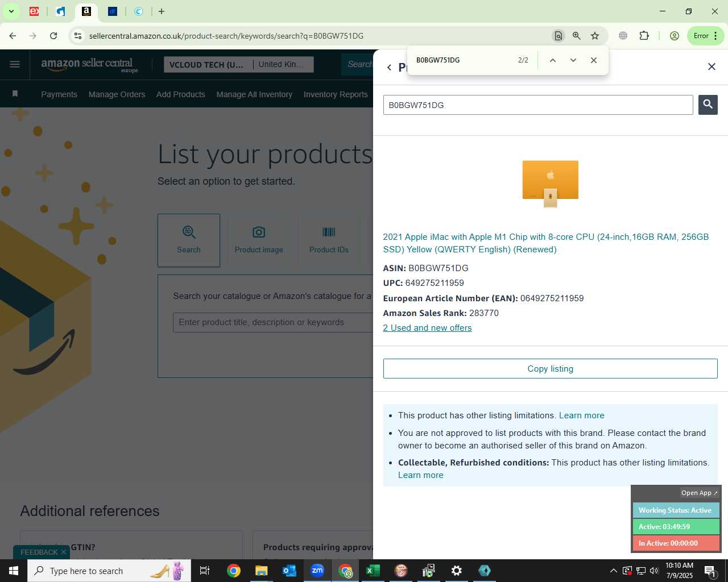Open Payments menu
728x582 pixels.
[x=59, y=94]
